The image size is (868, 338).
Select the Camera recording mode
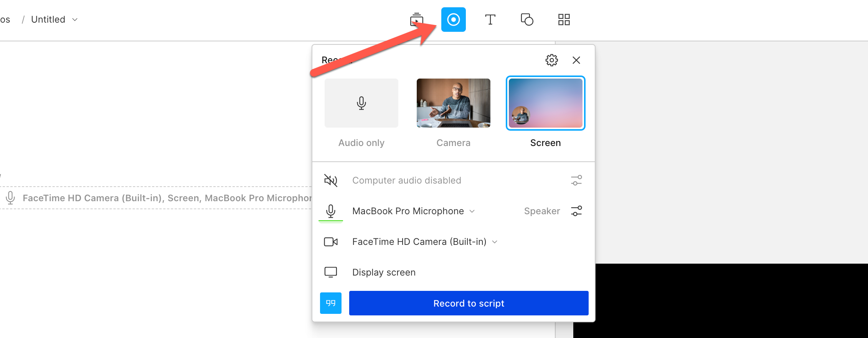click(453, 103)
